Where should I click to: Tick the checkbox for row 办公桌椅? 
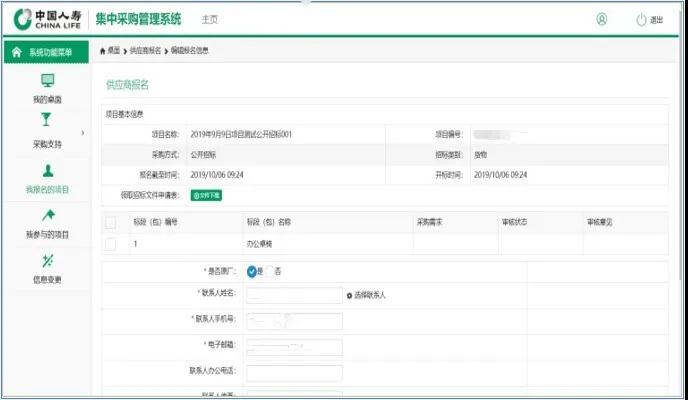tap(111, 244)
